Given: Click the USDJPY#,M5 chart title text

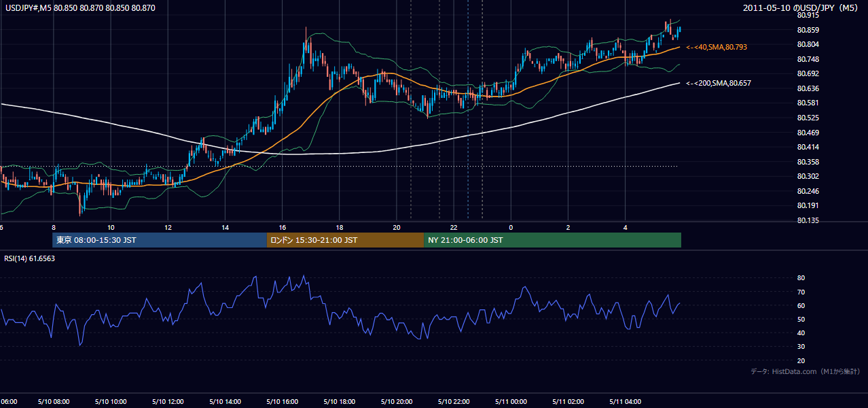Looking at the screenshot, I should (81, 8).
